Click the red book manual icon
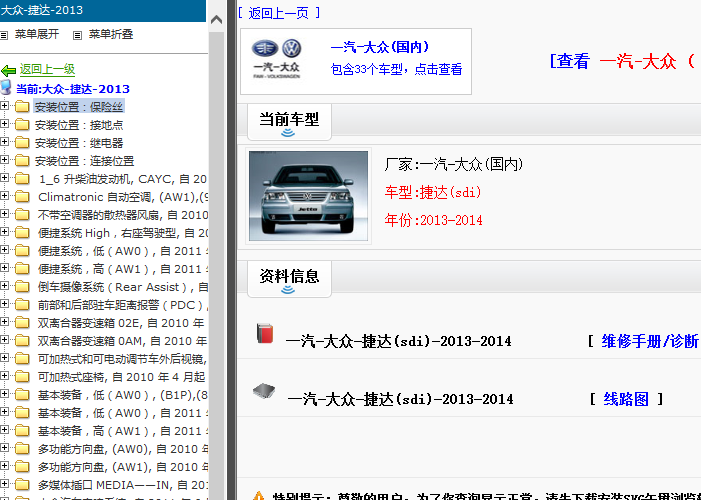This screenshot has height=500, width=701. tap(265, 334)
